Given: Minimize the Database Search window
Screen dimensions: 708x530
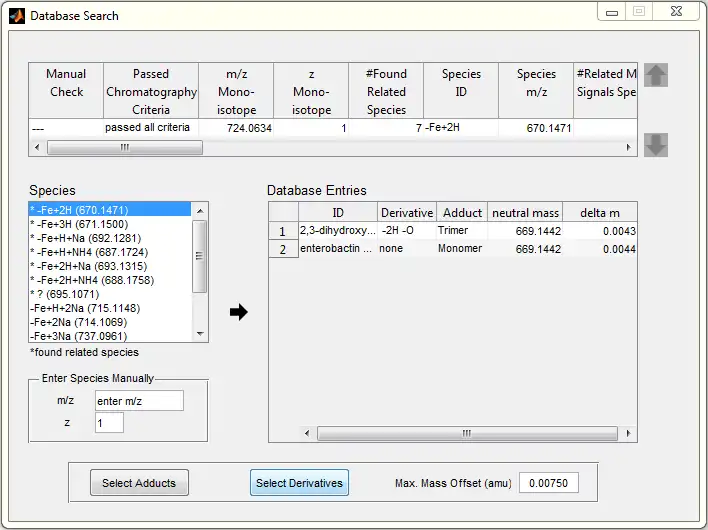Looking at the screenshot, I should coord(612,12).
